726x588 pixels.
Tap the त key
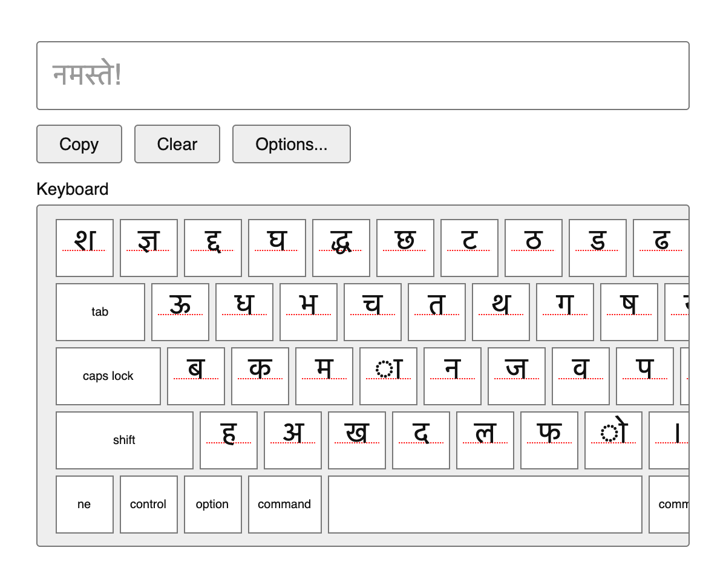click(x=437, y=312)
